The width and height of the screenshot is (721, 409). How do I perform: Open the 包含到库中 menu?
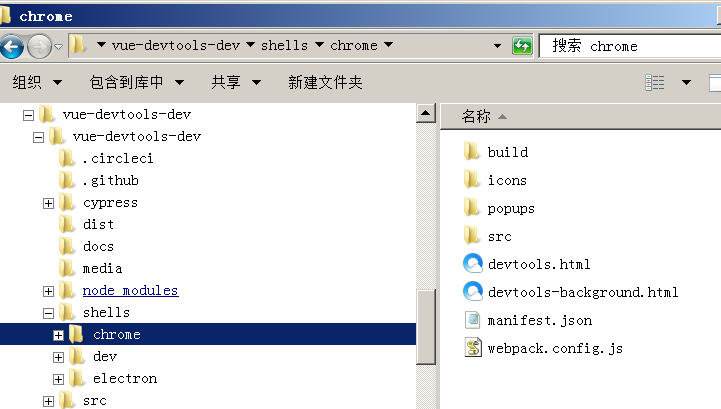[137, 83]
